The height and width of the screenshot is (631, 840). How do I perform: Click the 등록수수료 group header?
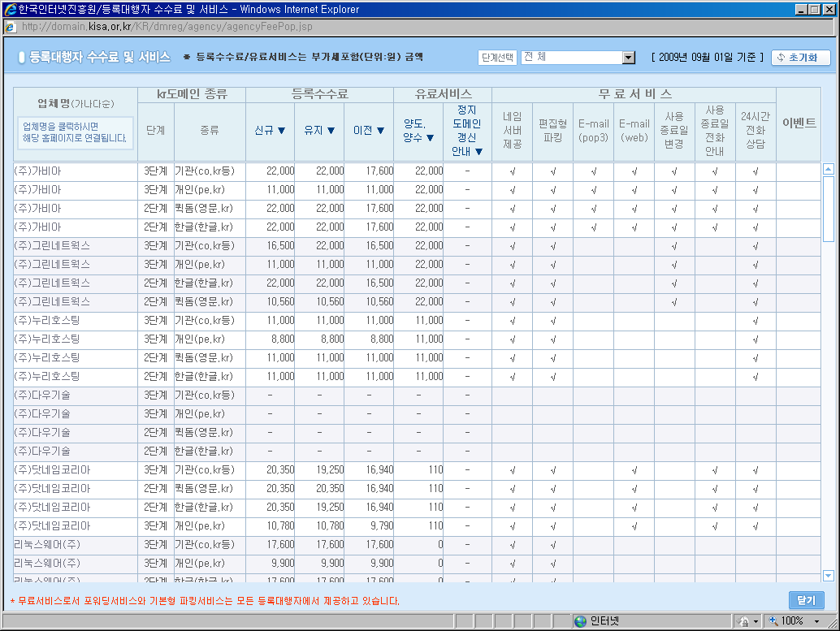pos(320,95)
